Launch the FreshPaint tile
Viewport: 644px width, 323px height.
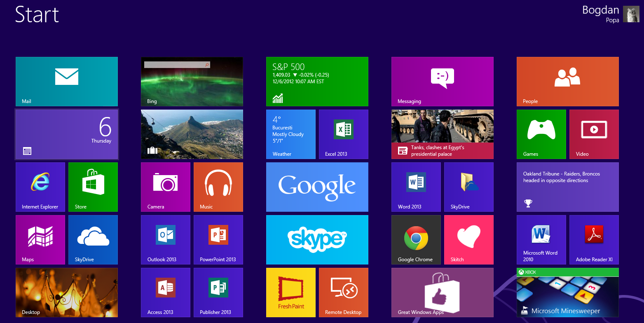point(291,293)
